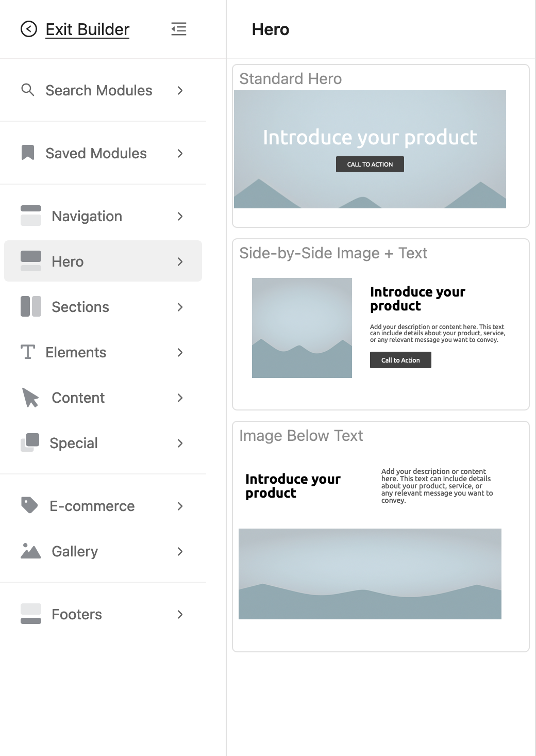Expand the Special category chevron

point(180,443)
